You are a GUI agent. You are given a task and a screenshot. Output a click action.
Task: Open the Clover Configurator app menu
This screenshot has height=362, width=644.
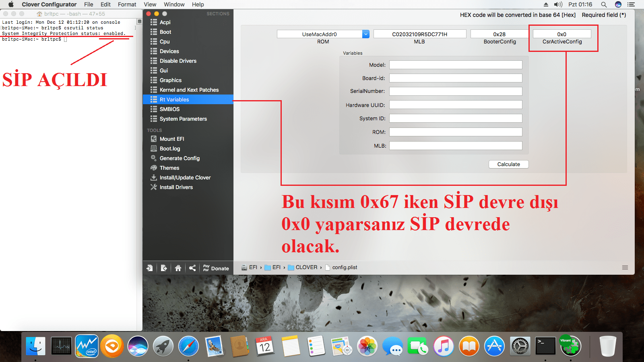[49, 4]
